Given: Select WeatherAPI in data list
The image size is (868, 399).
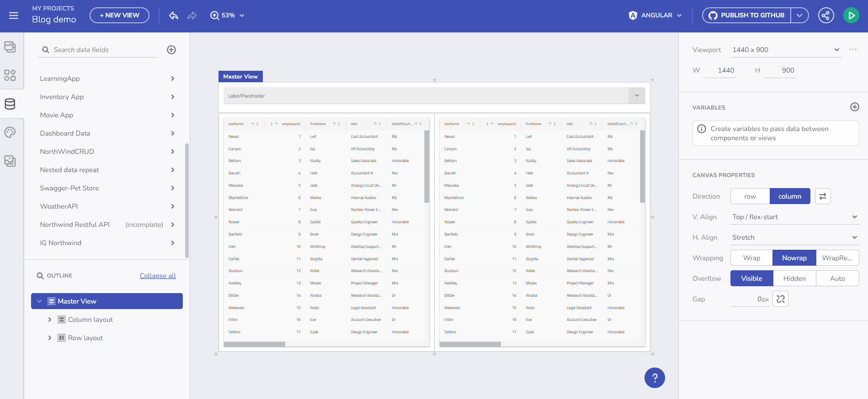Looking at the screenshot, I should (59, 206).
